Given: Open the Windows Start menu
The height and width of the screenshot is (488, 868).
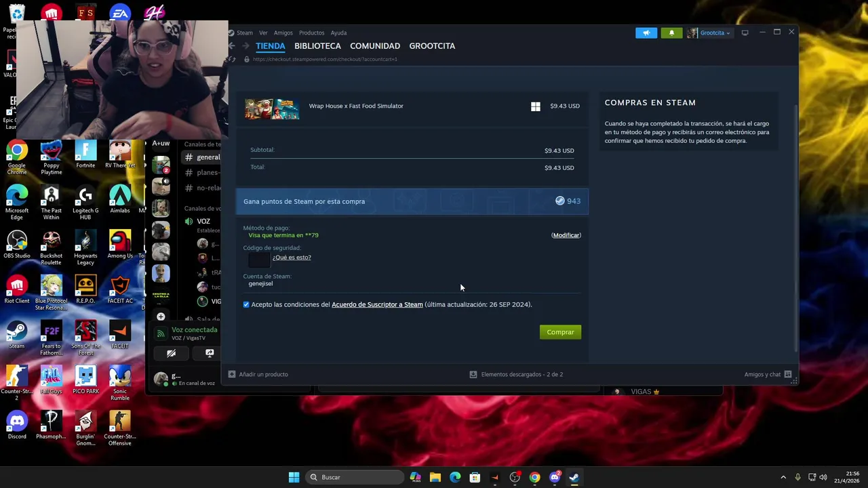Looking at the screenshot, I should point(294,477).
